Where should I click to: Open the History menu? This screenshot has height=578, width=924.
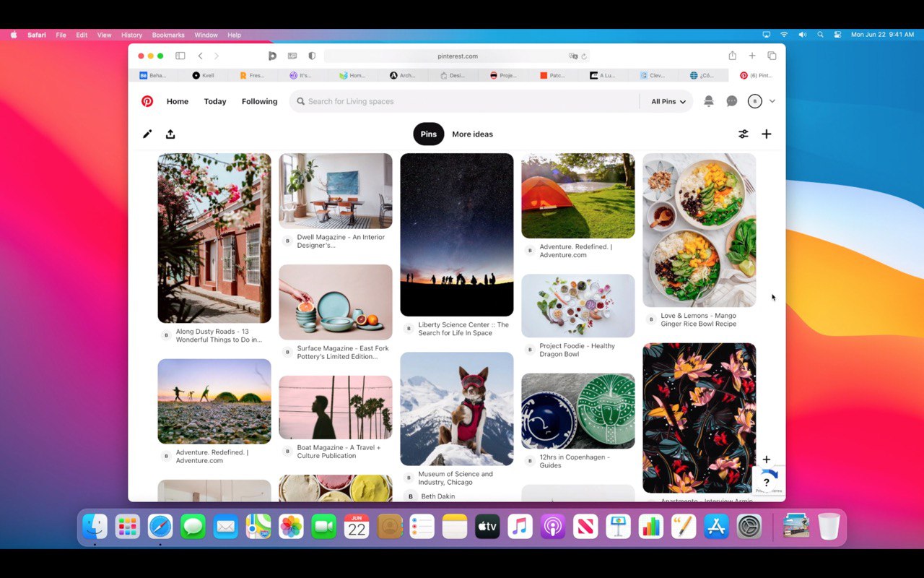click(131, 35)
